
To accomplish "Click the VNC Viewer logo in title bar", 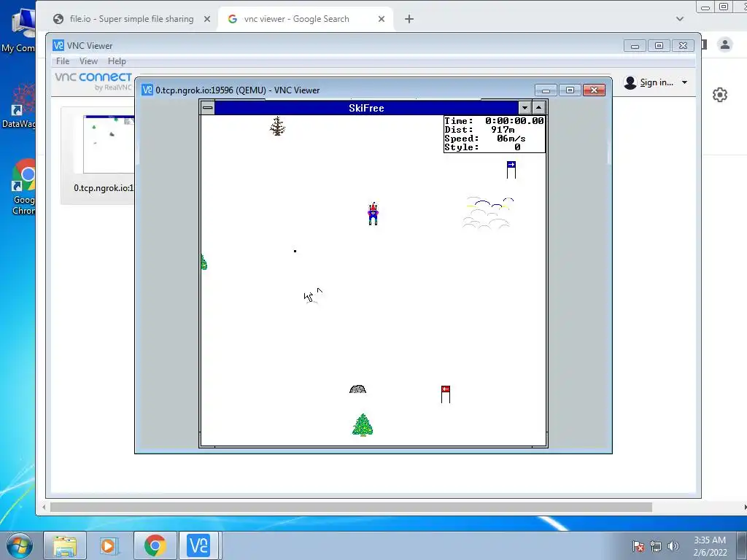I will tap(58, 45).
